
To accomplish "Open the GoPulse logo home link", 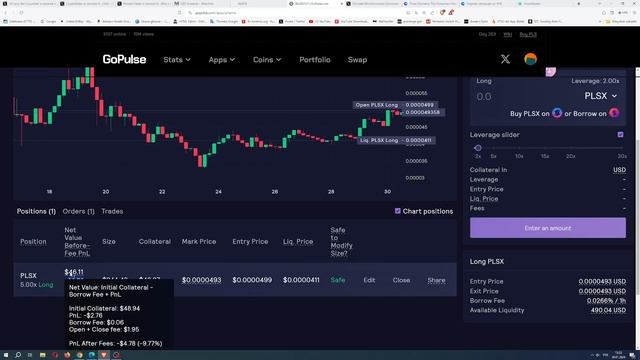I will coord(124,59).
